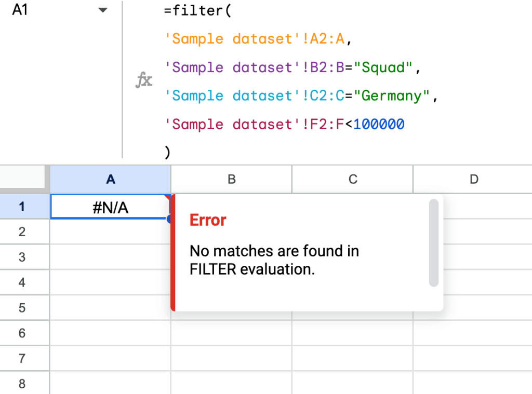
Task: Select column D header
Action: [473, 179]
